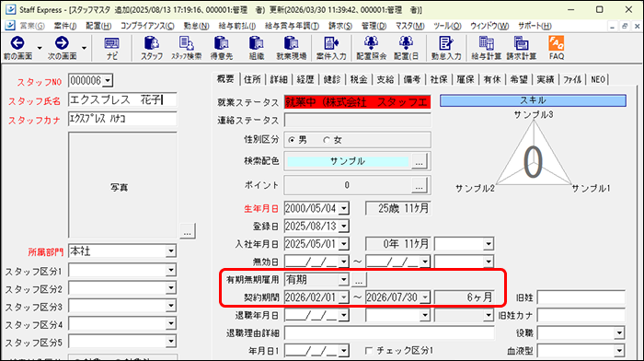This screenshot has width=644, height=361.
Task: Open the スタッフ toolbar icon
Action: click(x=152, y=43)
